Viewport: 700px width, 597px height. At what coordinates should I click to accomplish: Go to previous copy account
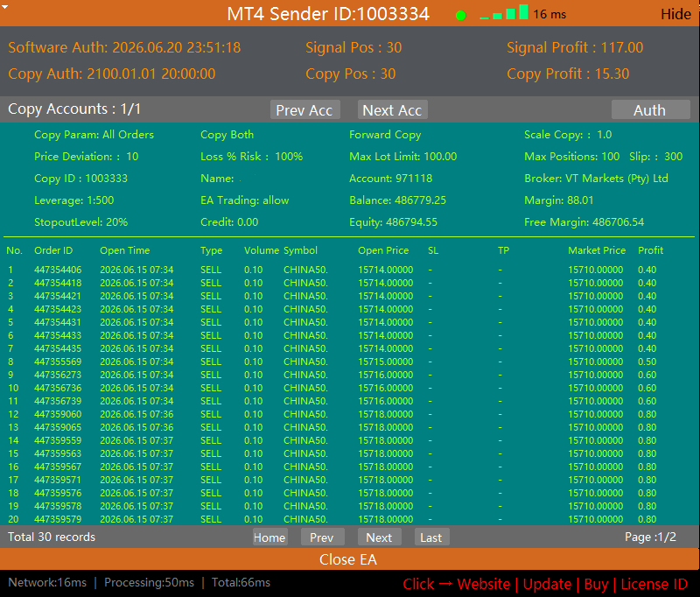click(x=304, y=109)
